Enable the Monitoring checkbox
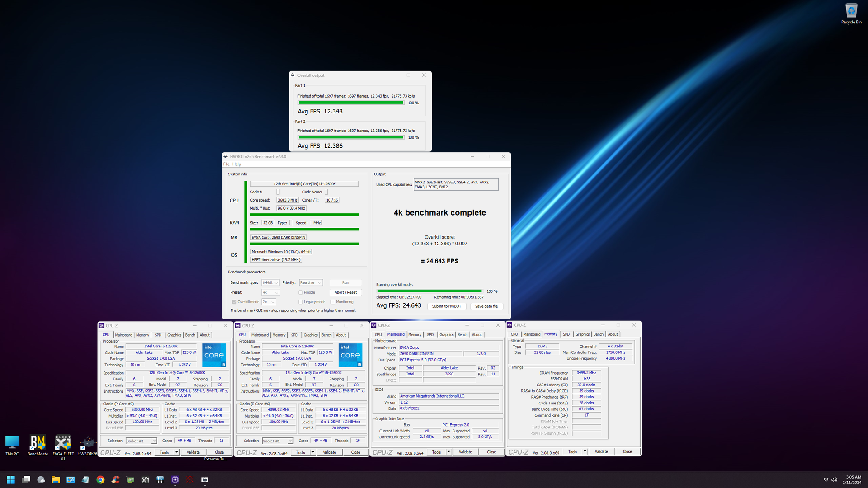 [333, 302]
